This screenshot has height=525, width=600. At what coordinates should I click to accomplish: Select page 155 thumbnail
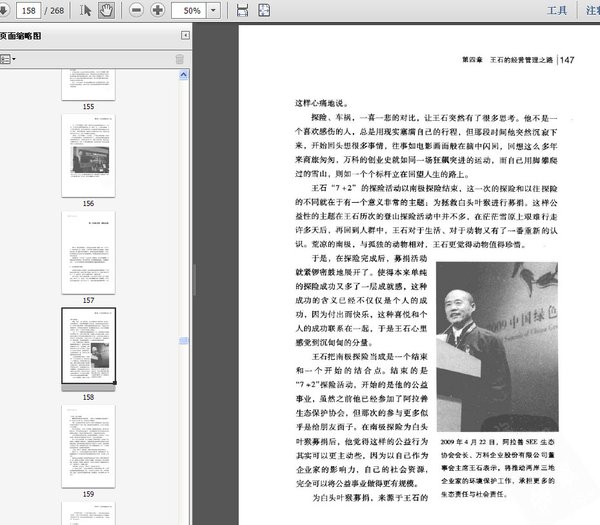pos(88,84)
